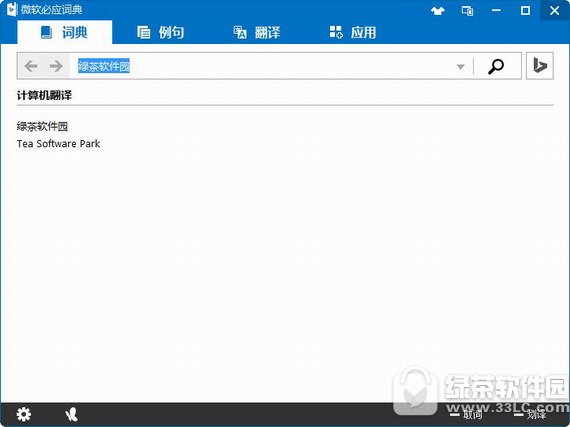Image resolution: width=570 pixels, height=427 pixels.
Task: Switch to the 例句 tab
Action: [160, 32]
